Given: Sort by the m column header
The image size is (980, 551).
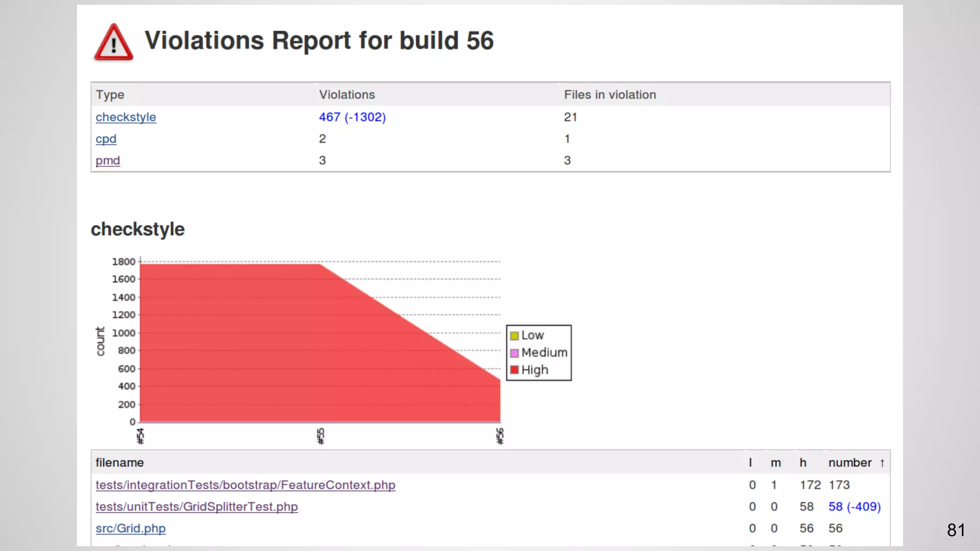Looking at the screenshot, I should 776,463.
